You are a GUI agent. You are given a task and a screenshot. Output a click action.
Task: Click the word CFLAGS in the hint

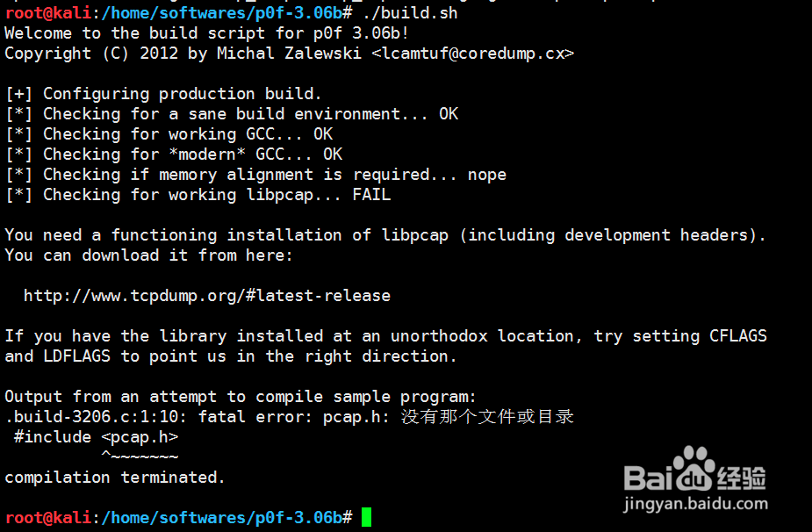pyautogui.click(x=738, y=336)
